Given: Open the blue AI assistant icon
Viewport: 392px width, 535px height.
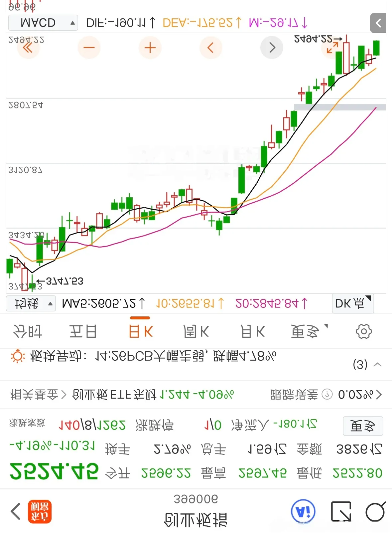Looking at the screenshot, I should 303,512.
